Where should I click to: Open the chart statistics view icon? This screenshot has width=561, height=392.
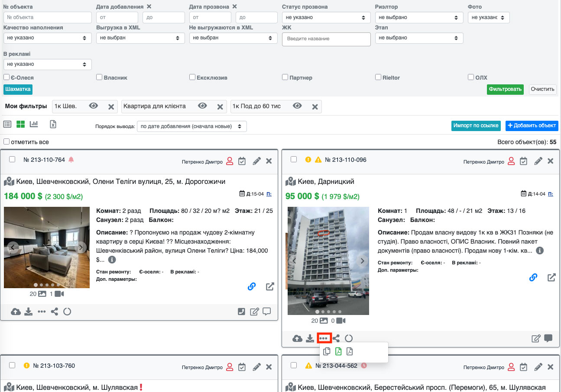pos(34,125)
